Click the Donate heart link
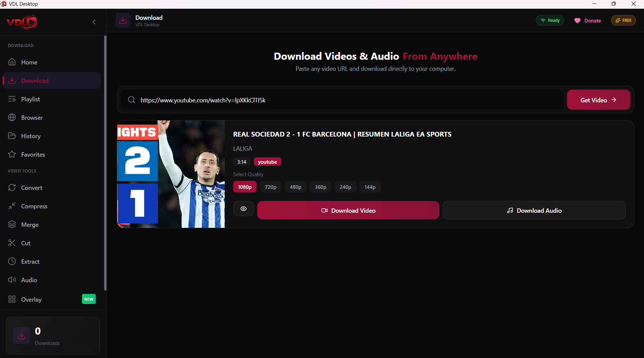This screenshot has width=644, height=358. pyautogui.click(x=588, y=20)
